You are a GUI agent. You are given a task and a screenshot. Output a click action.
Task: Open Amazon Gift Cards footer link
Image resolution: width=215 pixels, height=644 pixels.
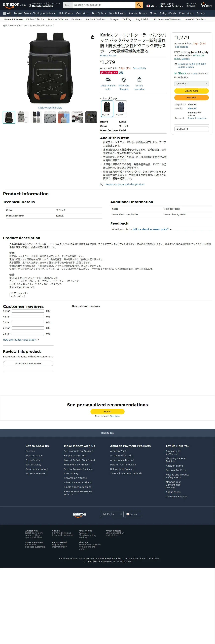tap(121, 456)
